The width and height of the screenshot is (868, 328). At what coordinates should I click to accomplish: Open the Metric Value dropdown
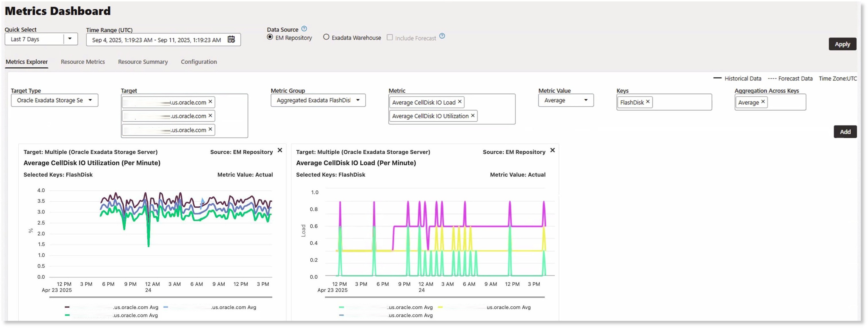pos(586,100)
